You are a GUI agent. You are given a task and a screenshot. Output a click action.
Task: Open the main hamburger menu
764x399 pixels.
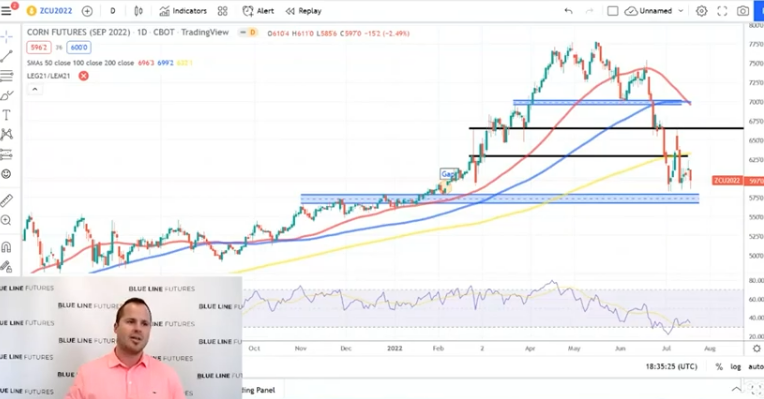(x=6, y=11)
